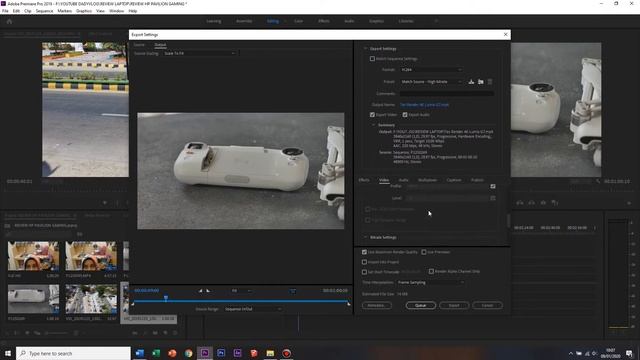Open the Time Interpolation dropdown
Image resolution: width=640 pixels, height=360 pixels.
coord(431,282)
